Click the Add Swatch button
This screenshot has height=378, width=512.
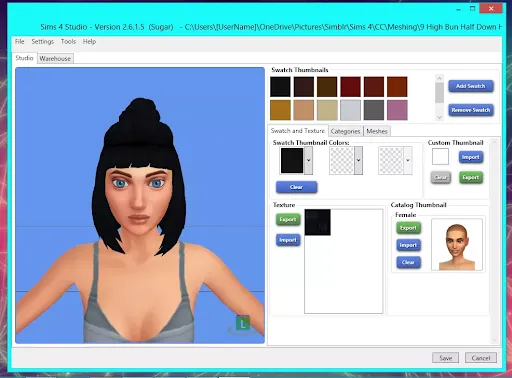click(x=471, y=86)
